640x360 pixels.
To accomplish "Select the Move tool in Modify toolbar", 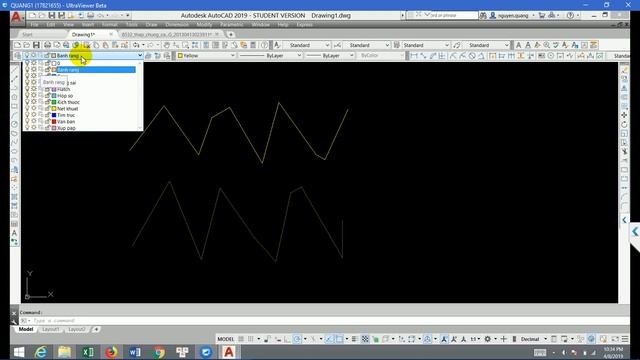I will tap(624, 116).
